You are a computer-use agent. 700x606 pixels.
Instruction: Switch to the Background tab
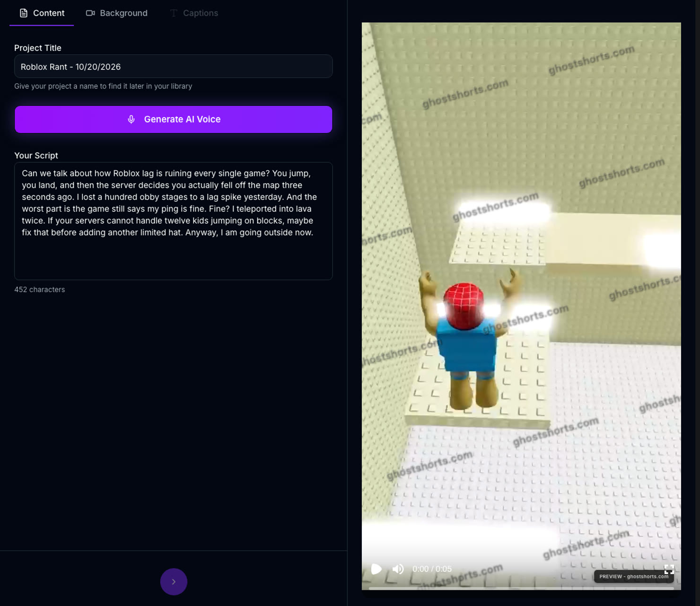(116, 13)
